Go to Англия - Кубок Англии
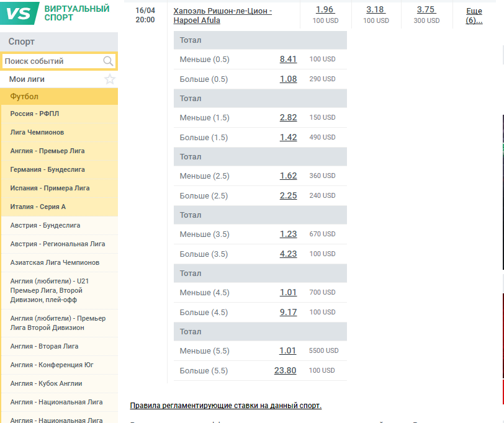Image resolution: width=504 pixels, height=423 pixels. click(x=47, y=383)
